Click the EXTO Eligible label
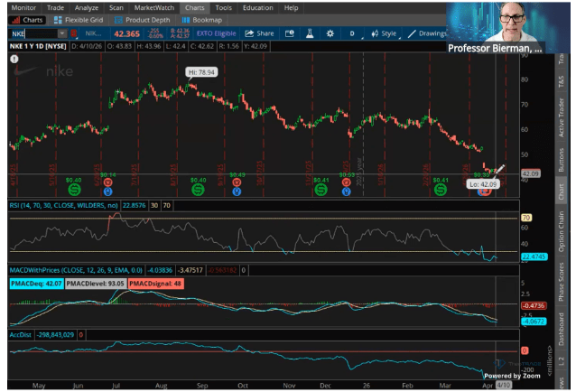Viewport: 576px width, 392px height. pos(216,33)
